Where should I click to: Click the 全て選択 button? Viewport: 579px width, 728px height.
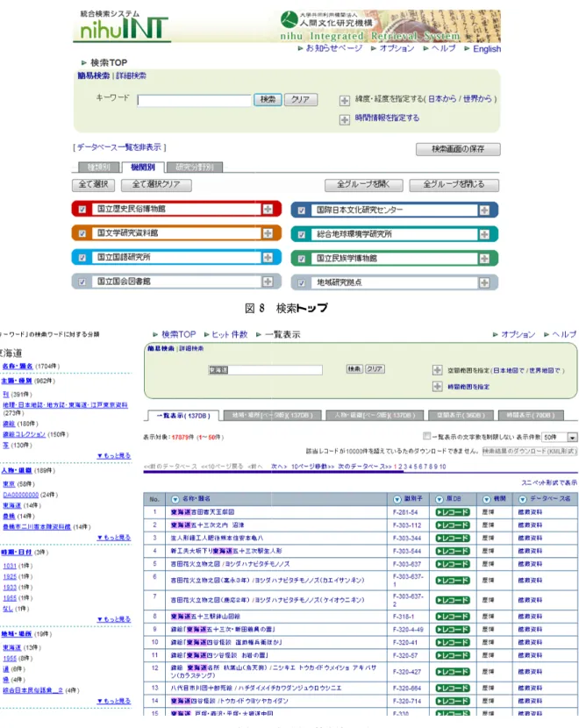coord(93,184)
